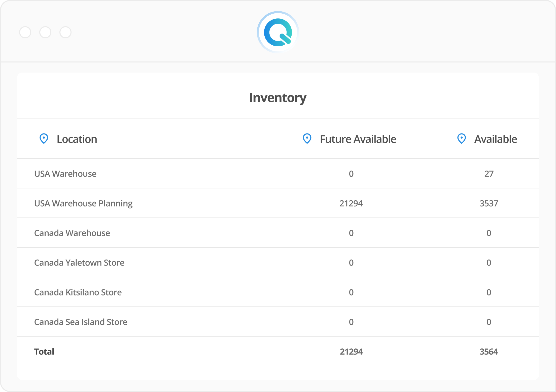This screenshot has height=392, width=556.
Task: Open the USA Warehouse Planning entry
Action: 83,203
